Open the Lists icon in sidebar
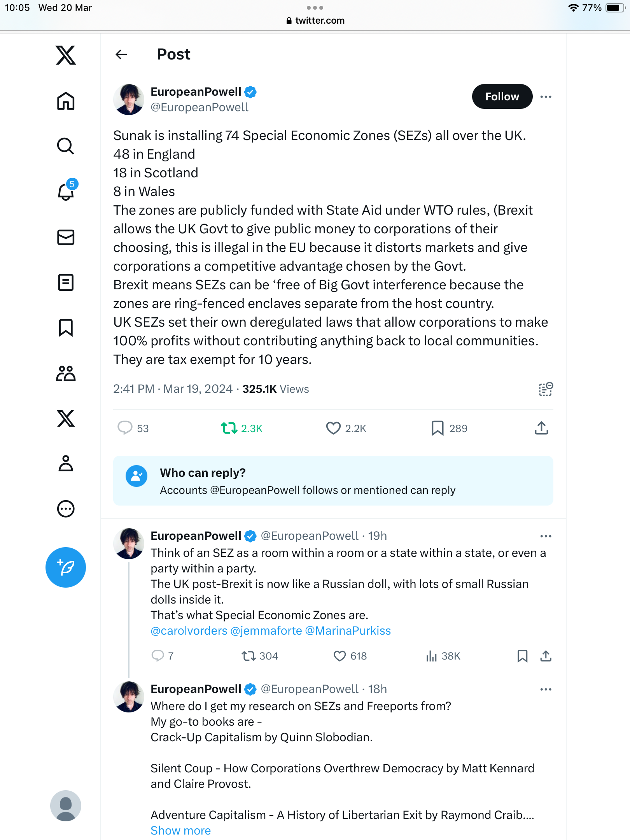 66,282
